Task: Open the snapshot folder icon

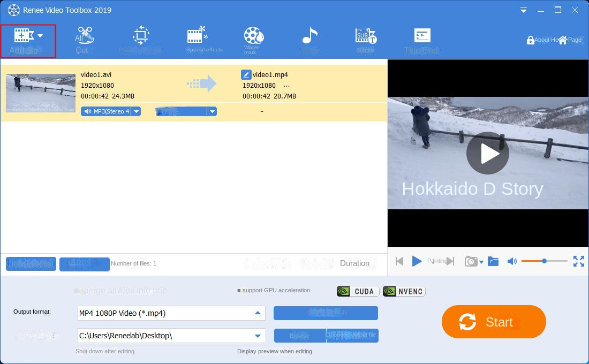Action: (493, 261)
